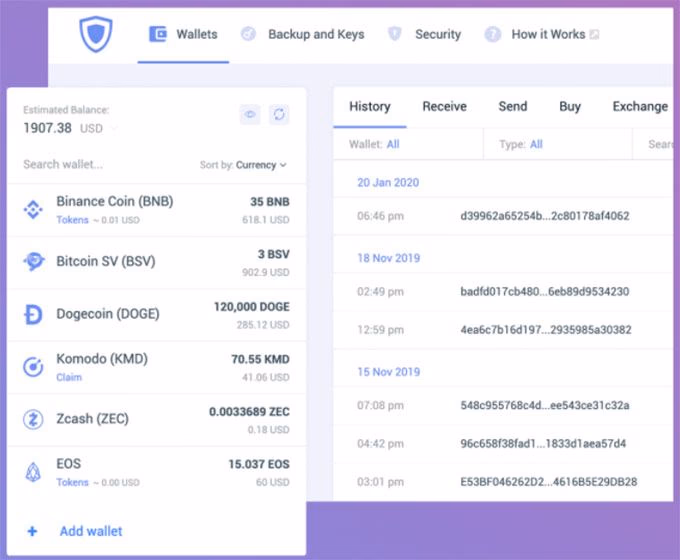The width and height of the screenshot is (680, 560).
Task: Click the 20 Jan 2020 date header
Action: [388, 182]
